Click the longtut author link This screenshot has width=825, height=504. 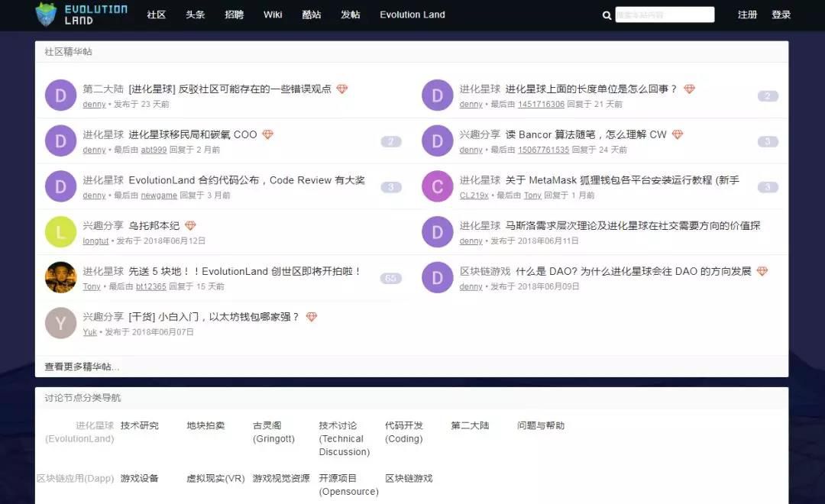click(95, 241)
